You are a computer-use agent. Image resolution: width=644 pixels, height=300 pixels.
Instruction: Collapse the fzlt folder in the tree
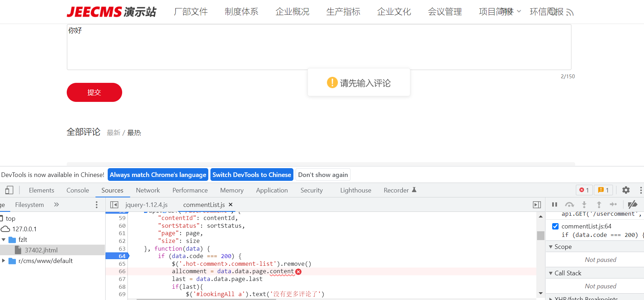click(x=4, y=240)
